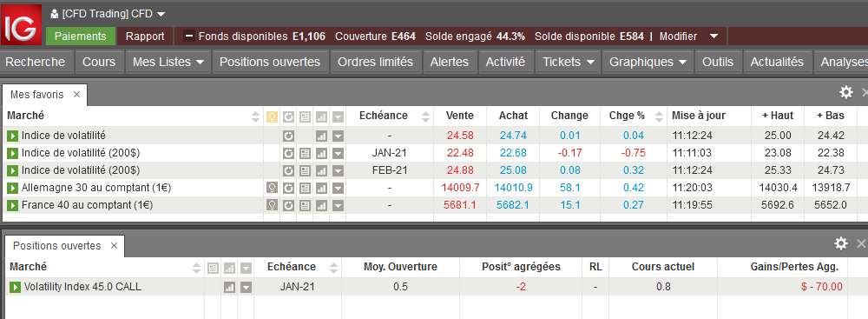Screen dimensions: 868x319
Task: Open the Actualités menu button
Action: [777, 62]
